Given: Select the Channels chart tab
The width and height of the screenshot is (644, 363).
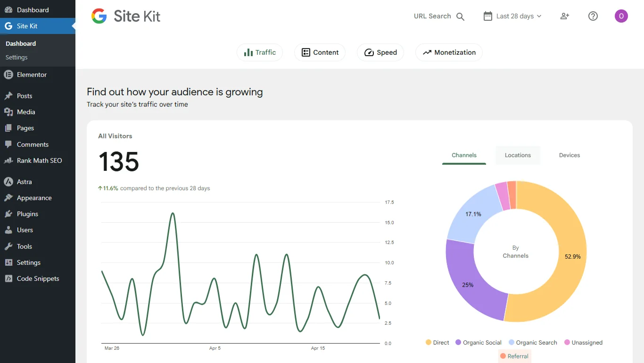Looking at the screenshot, I should click(x=464, y=155).
